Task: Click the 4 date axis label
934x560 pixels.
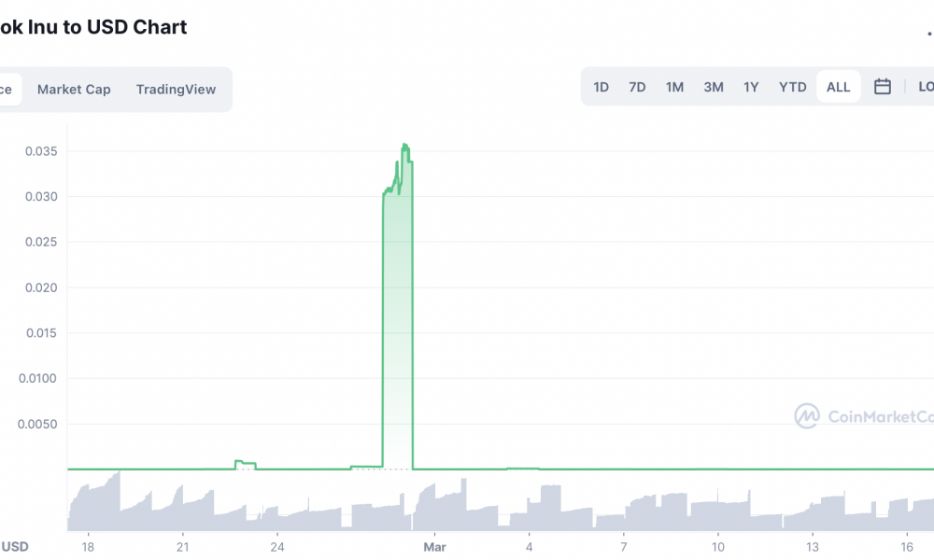Action: pos(529,547)
